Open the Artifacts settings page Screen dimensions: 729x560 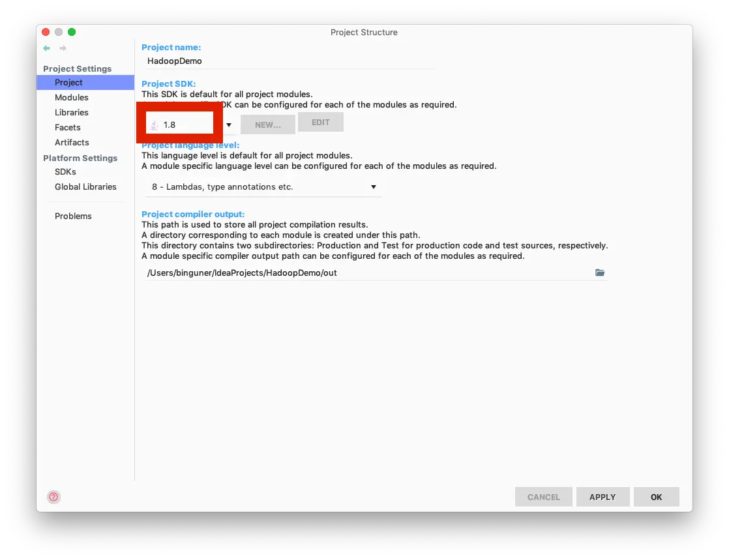click(72, 142)
